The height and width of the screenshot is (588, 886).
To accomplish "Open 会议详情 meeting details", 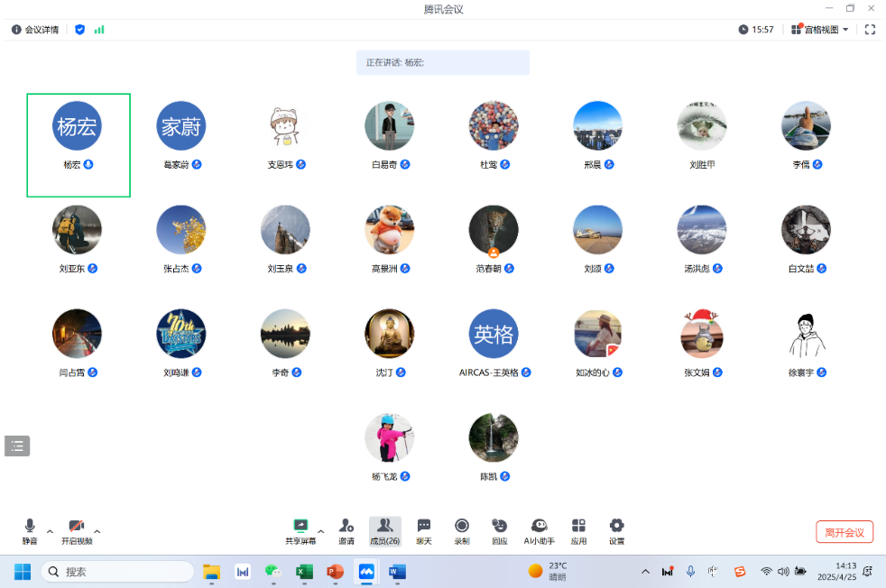I will point(35,30).
